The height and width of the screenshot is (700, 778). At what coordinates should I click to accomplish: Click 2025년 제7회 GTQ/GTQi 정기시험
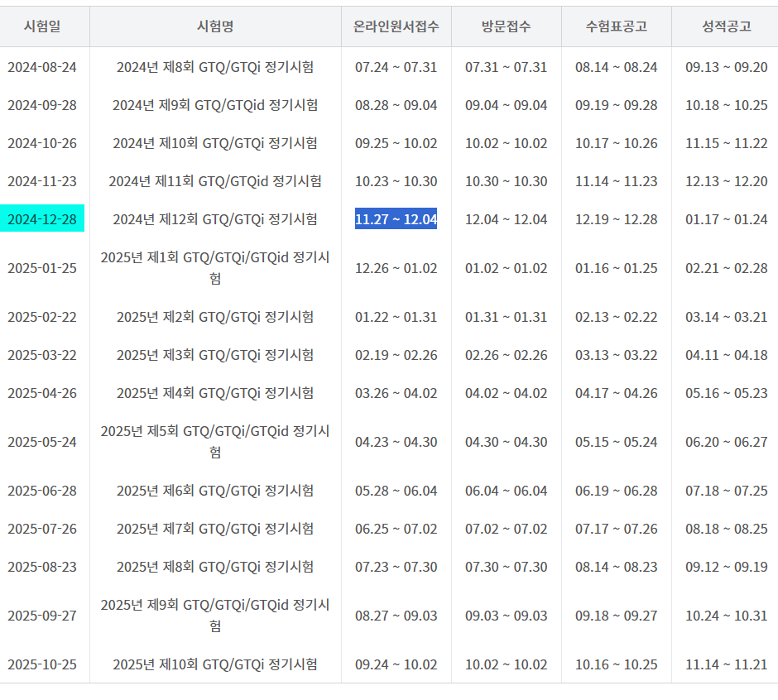click(x=215, y=529)
